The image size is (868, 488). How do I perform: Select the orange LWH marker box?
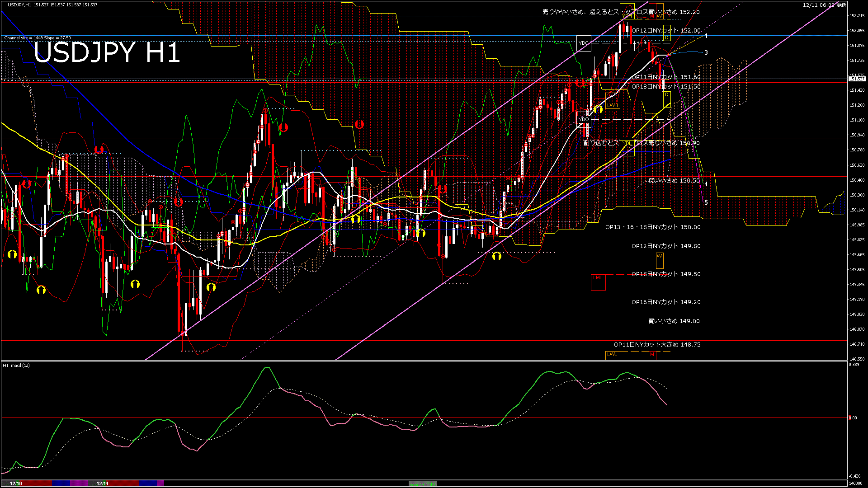(x=613, y=105)
